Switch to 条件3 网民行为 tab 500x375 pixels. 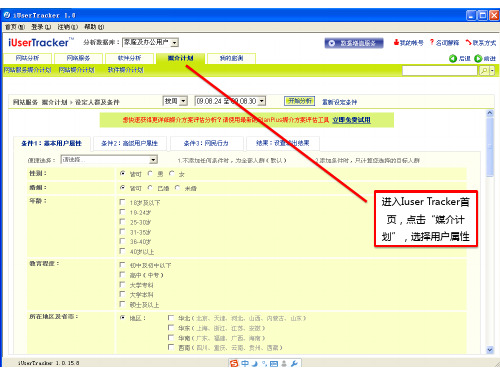[206, 143]
